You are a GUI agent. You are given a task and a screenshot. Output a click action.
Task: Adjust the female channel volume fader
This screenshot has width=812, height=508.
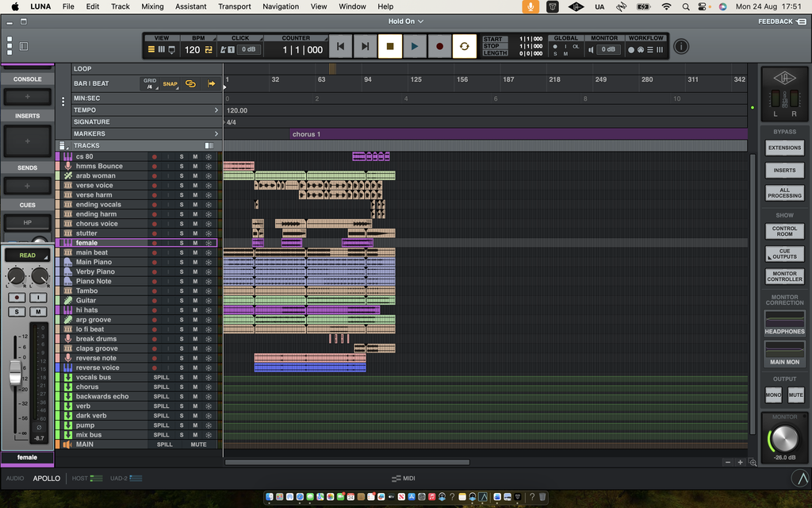click(x=15, y=373)
